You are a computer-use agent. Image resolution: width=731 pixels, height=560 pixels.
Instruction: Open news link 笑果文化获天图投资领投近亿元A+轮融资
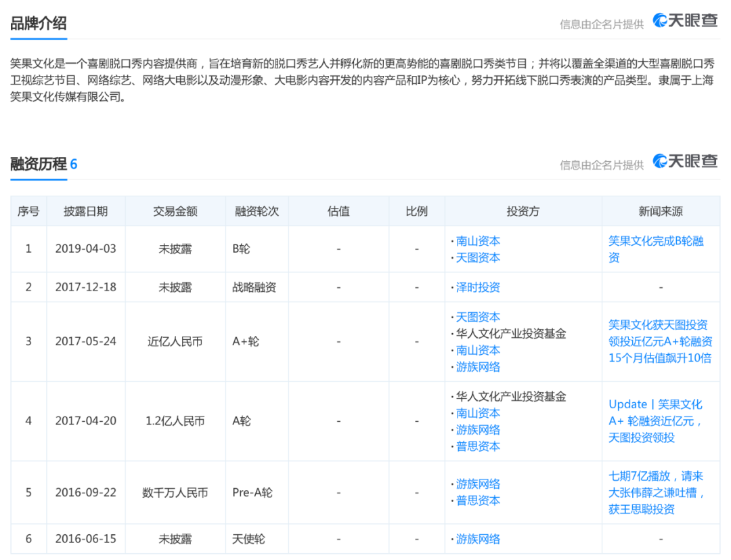pyautogui.click(x=660, y=341)
